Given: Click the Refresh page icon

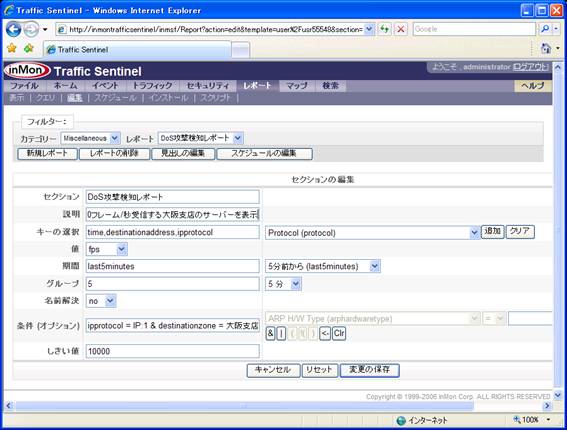Looking at the screenshot, I should coord(384,29).
